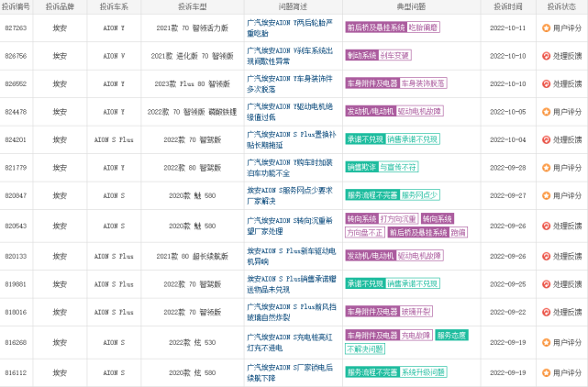This screenshot has width=588, height=387.
Task: Click the 处理反馈 status icon in row 820543
Action: pyautogui.click(x=546, y=226)
